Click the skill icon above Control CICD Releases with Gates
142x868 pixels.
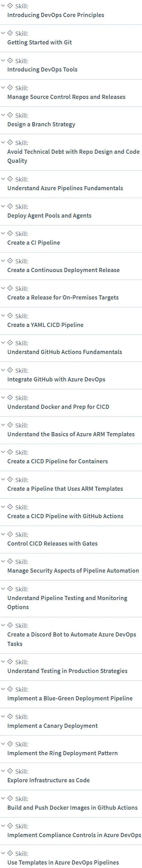(10, 534)
